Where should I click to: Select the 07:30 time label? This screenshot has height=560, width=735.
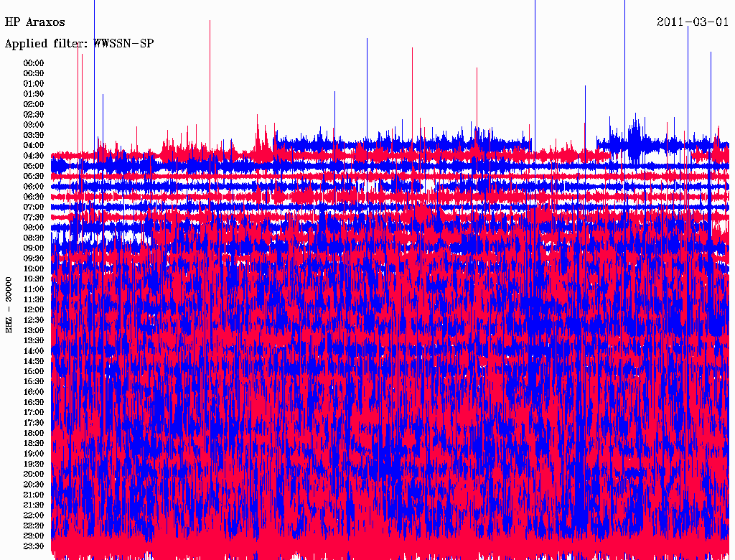[34, 217]
